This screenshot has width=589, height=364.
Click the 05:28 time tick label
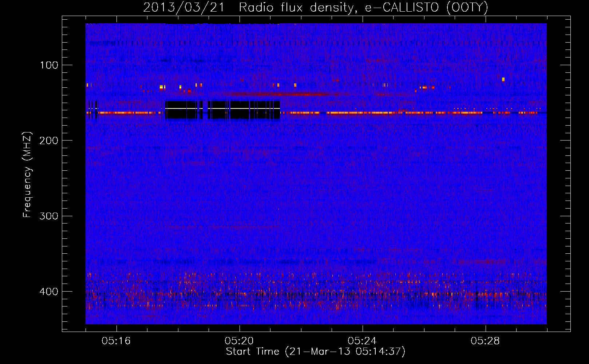485,341
